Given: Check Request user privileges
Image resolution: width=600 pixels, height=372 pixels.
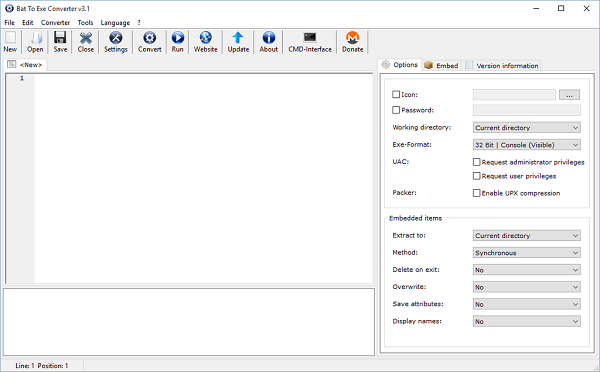Looking at the screenshot, I should click(476, 176).
